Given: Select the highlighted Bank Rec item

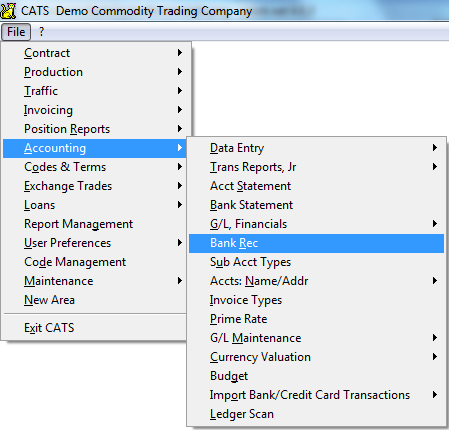Looking at the screenshot, I should (x=316, y=243).
